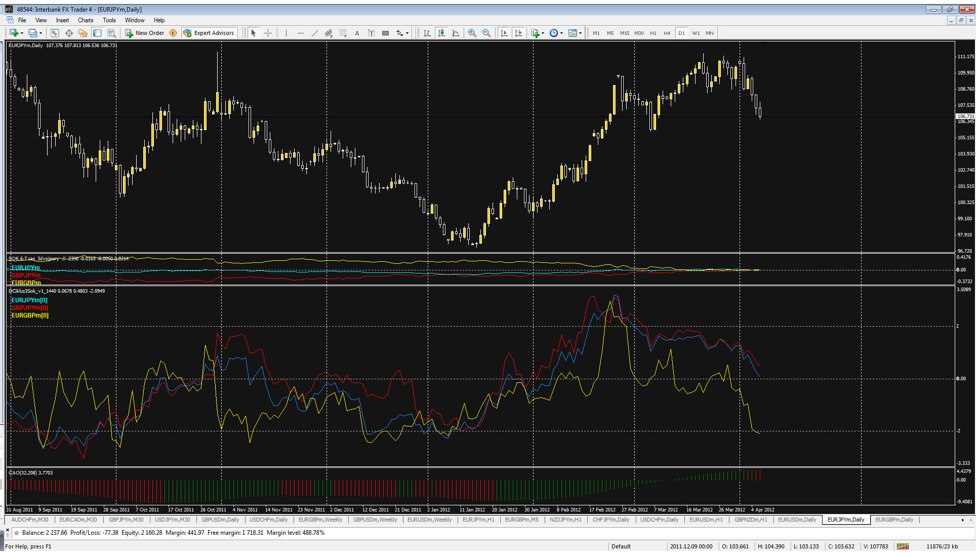The height and width of the screenshot is (555, 980).
Task: Switch to H1 timeframe
Action: pyautogui.click(x=653, y=33)
